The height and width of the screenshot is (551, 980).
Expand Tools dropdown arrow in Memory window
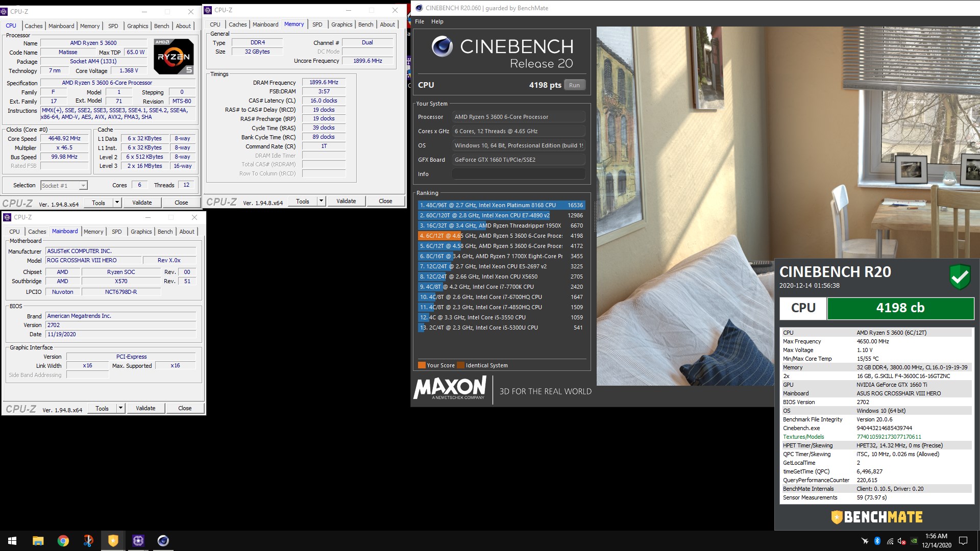click(x=321, y=201)
